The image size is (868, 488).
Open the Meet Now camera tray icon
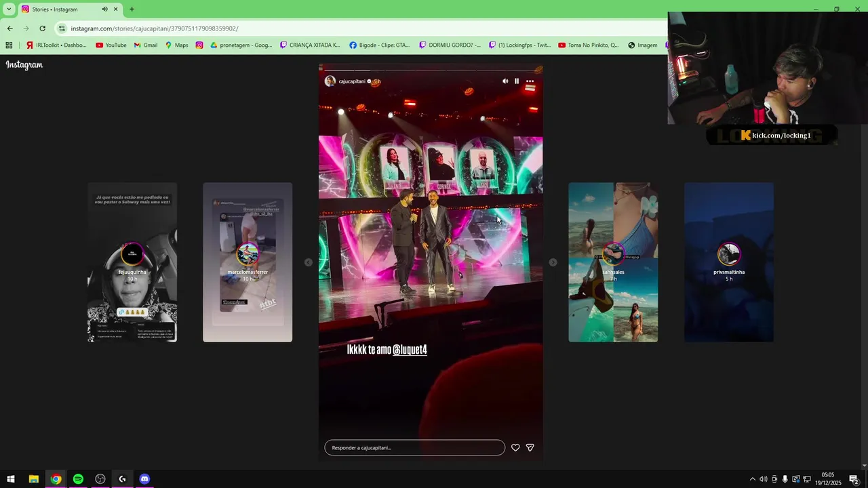pyautogui.click(x=774, y=479)
